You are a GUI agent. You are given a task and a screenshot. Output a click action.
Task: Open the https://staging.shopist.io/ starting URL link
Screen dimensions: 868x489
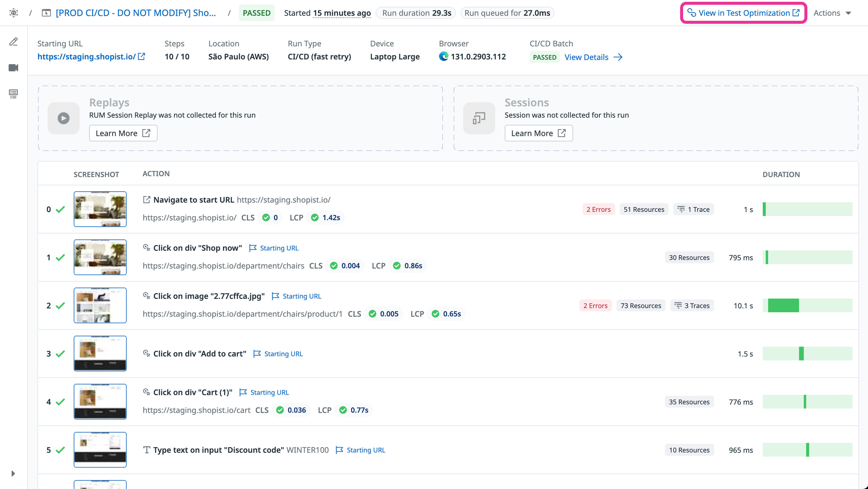87,56
